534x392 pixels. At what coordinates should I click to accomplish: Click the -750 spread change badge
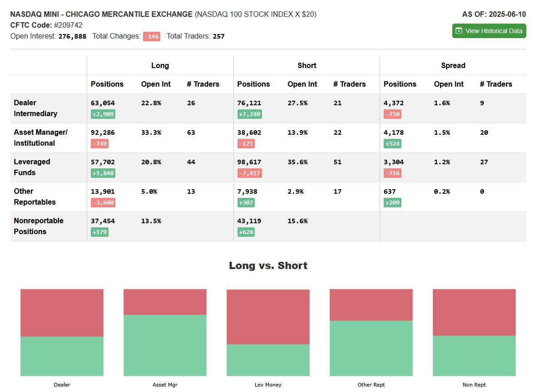pos(392,114)
